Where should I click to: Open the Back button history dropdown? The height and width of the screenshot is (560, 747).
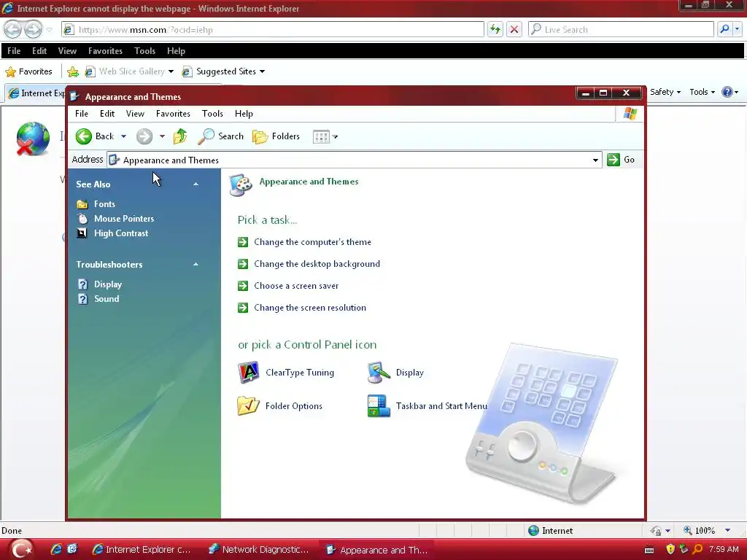pos(123,136)
